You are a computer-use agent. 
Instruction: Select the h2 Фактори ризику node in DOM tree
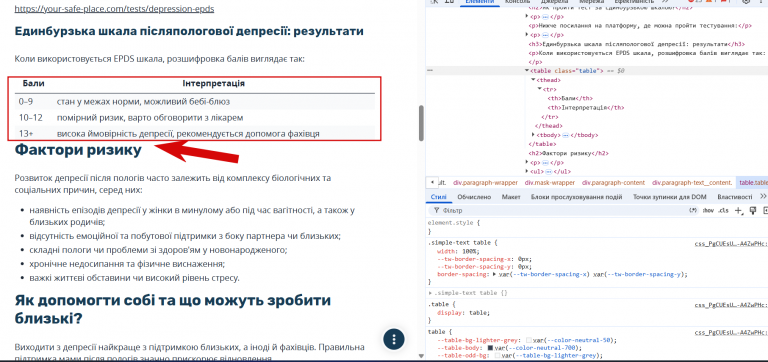pos(568,153)
